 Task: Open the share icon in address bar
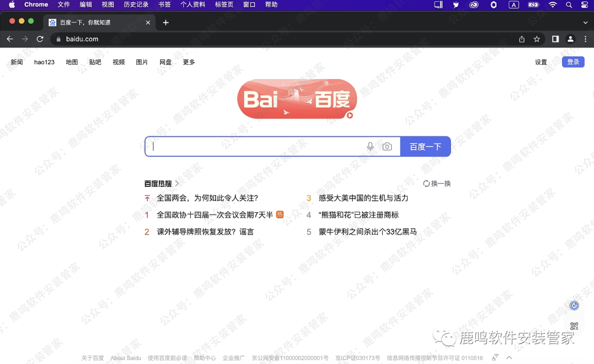[x=521, y=39]
